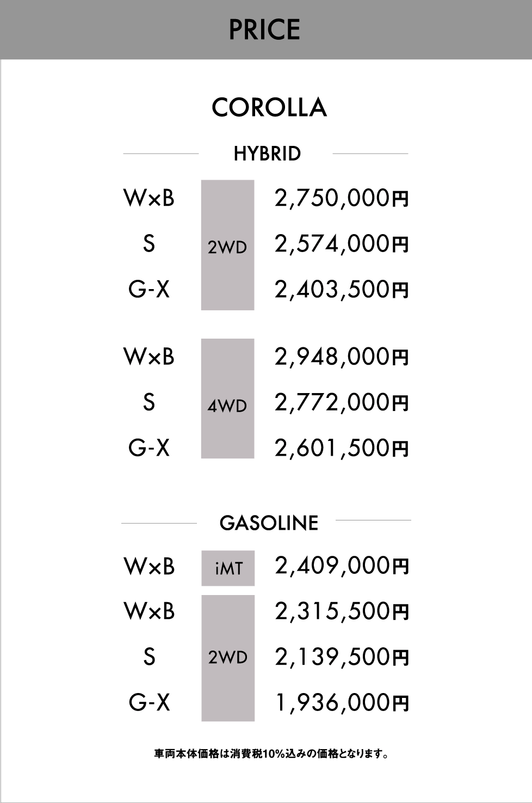The image size is (532, 803).
Task: Click the 2,409,000円 iMT price
Action: pos(342,566)
